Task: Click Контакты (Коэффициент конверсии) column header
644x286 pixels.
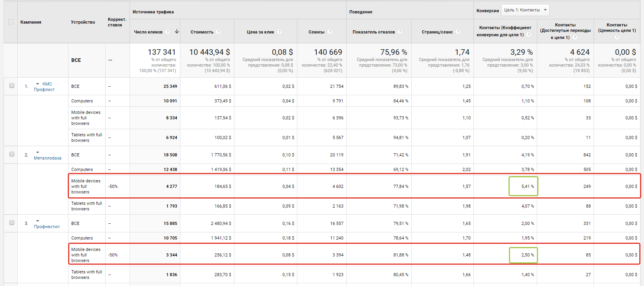Action: (505, 31)
